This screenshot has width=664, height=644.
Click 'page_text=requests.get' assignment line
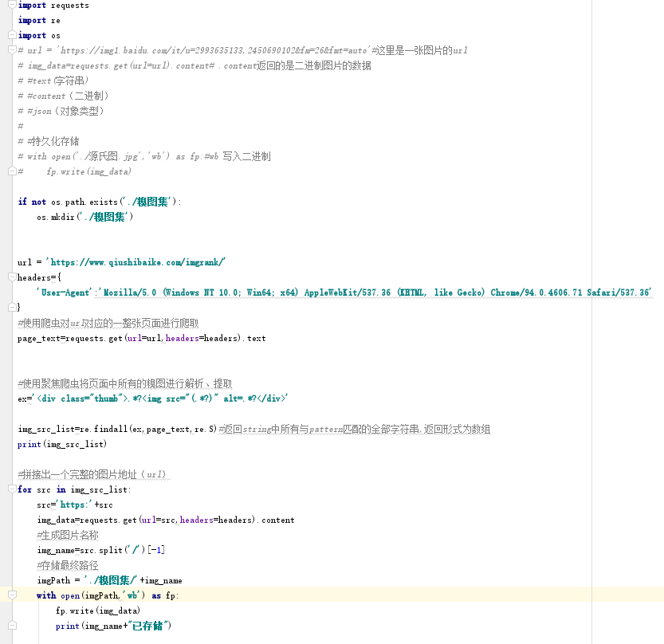coord(141,338)
